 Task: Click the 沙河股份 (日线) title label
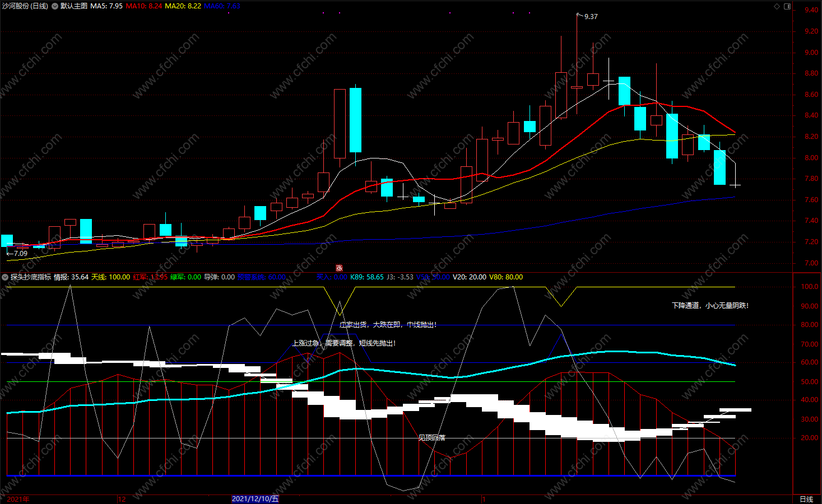tap(25, 6)
